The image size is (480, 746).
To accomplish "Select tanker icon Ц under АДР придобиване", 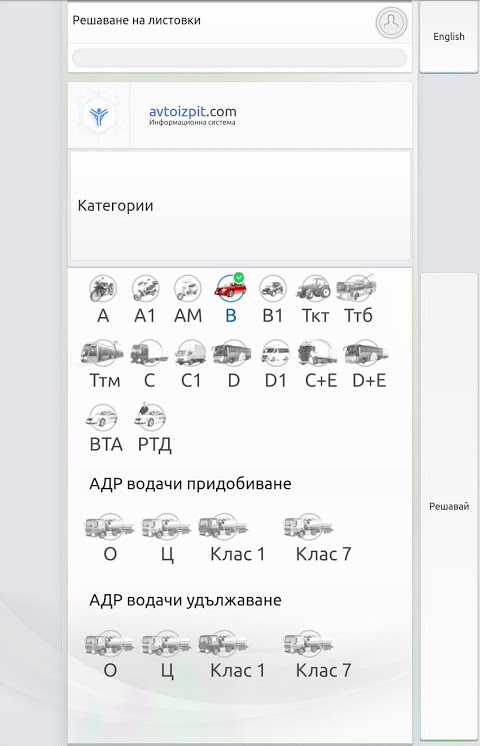I will (x=166, y=527).
